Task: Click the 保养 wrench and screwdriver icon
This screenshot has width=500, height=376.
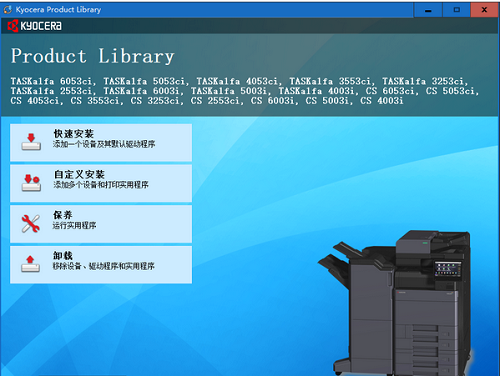Action: (x=31, y=223)
